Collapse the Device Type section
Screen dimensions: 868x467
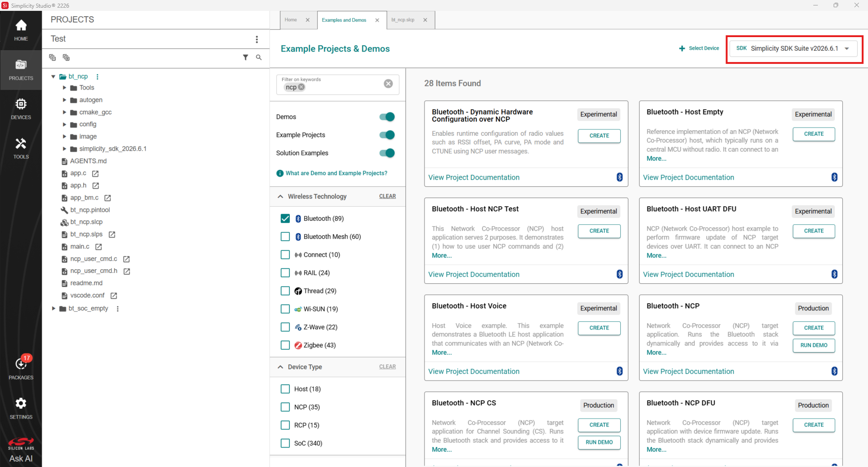tap(280, 367)
